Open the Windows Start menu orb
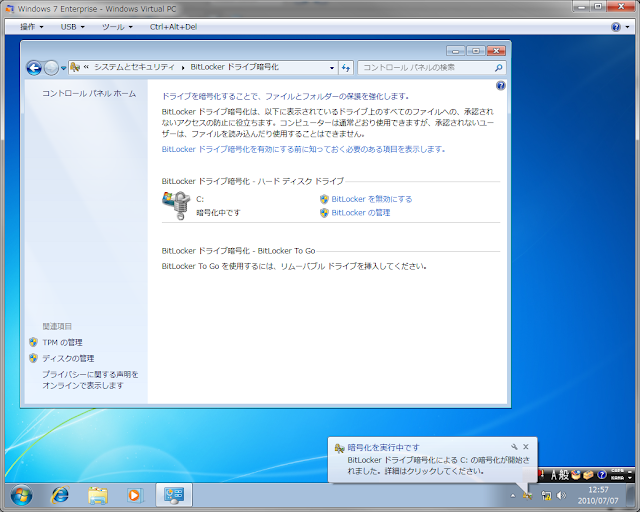Screen dimensions: 640x512 point(22,496)
